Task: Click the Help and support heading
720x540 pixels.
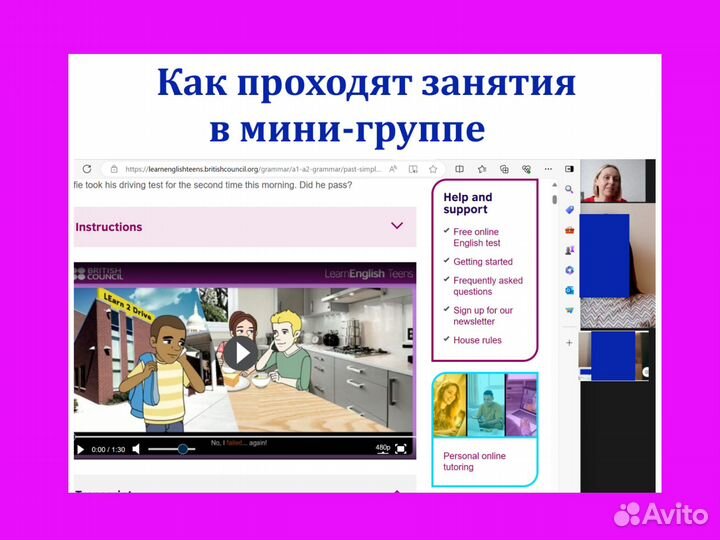Action: click(467, 203)
